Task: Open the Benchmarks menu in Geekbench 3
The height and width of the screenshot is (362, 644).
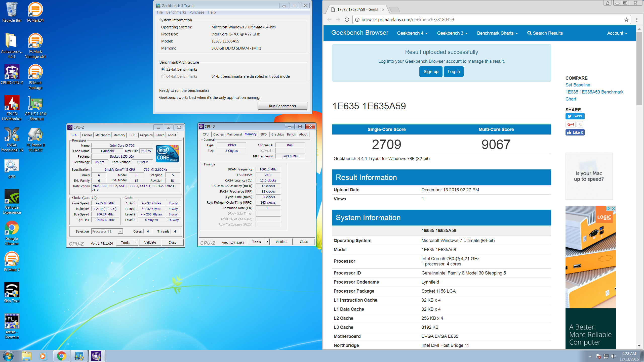Action: (x=176, y=12)
